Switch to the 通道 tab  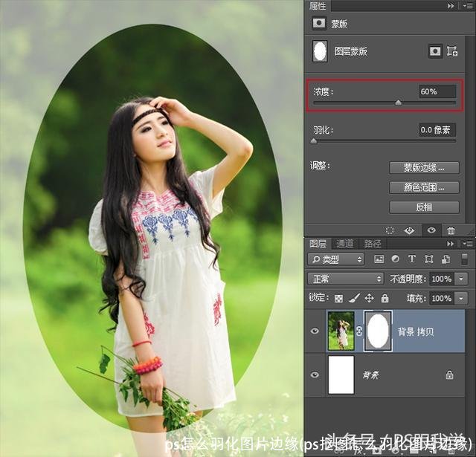pyautogui.click(x=345, y=244)
